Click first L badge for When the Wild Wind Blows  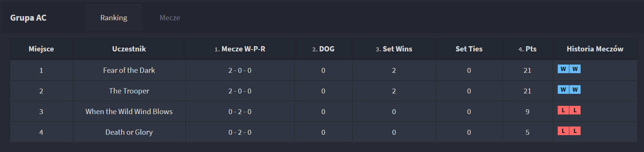click(x=563, y=110)
